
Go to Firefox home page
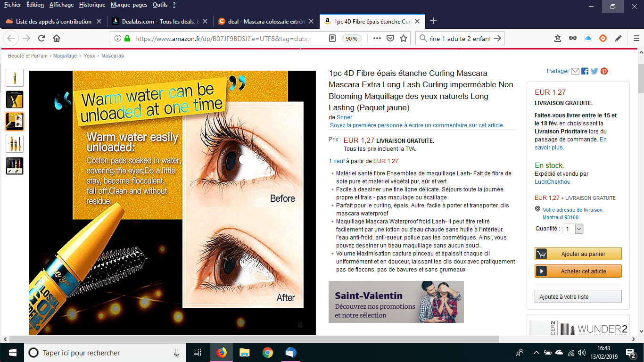(57, 39)
